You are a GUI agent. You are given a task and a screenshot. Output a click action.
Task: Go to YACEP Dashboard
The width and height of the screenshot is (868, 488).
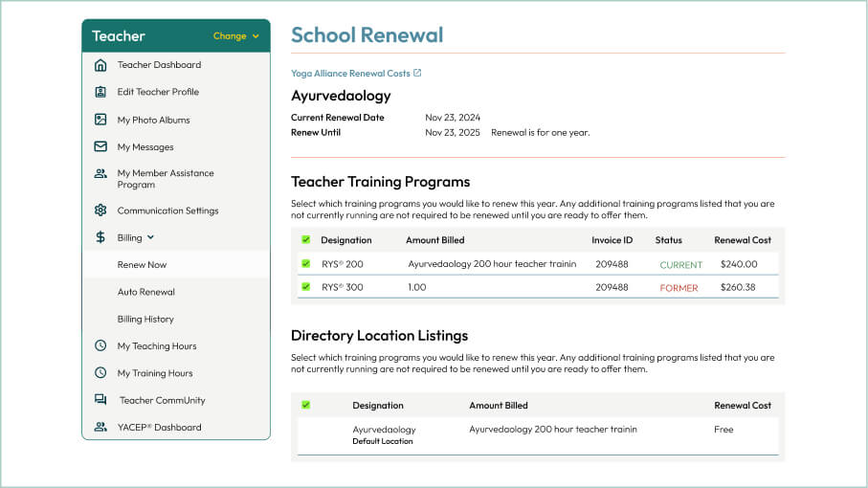coord(159,428)
